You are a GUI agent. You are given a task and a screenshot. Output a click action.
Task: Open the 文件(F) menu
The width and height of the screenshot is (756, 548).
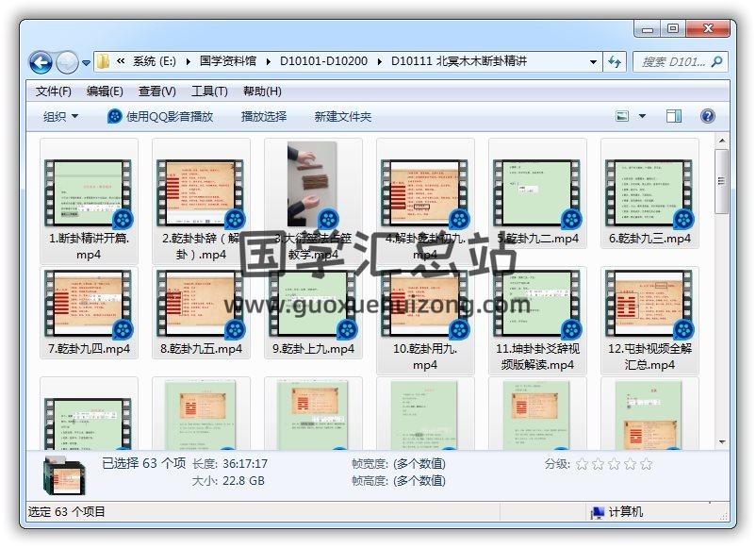(54, 91)
